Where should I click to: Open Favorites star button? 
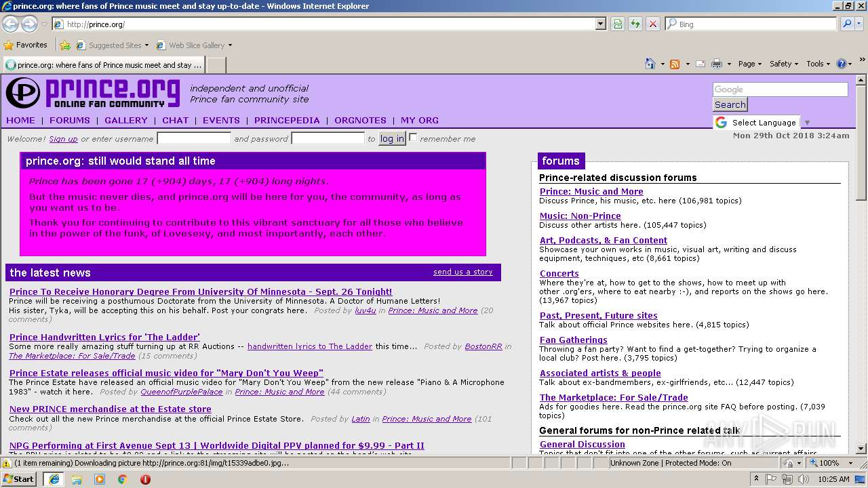click(26, 45)
